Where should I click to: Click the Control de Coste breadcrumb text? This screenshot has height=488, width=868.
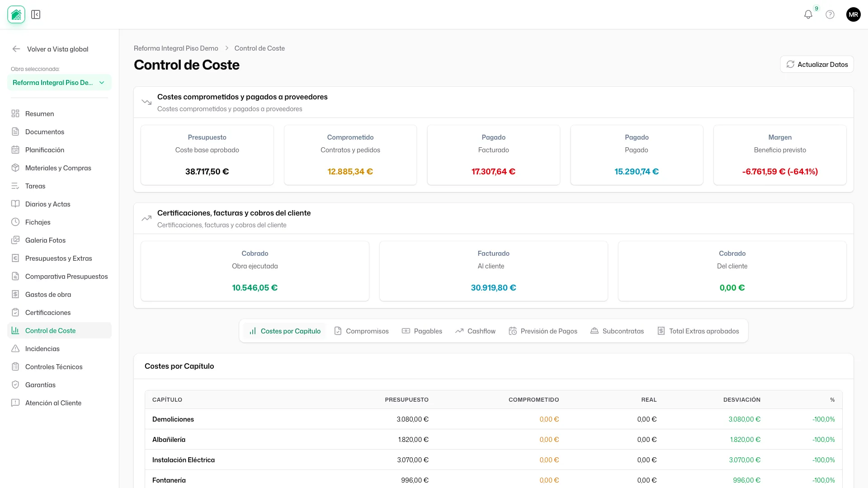coord(259,48)
